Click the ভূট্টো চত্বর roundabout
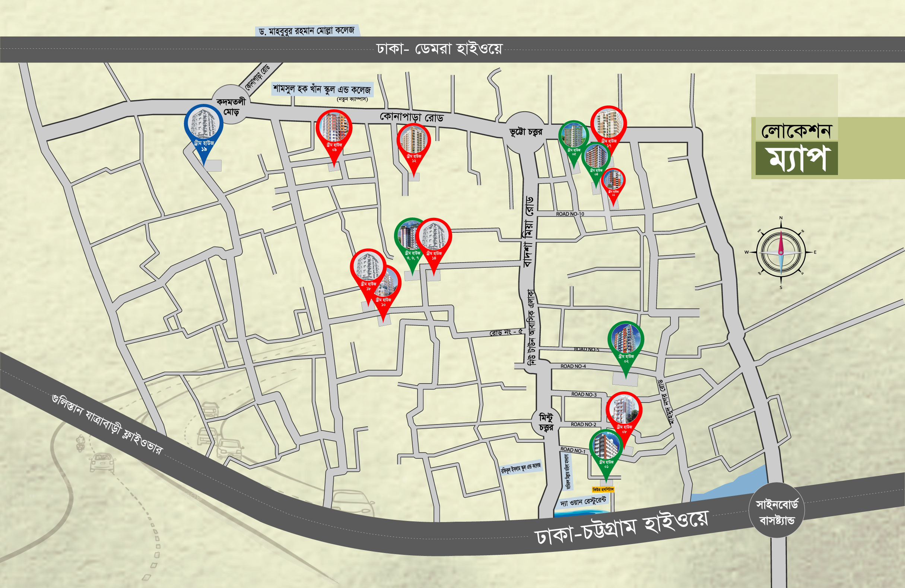The width and height of the screenshot is (905, 588). click(525, 131)
